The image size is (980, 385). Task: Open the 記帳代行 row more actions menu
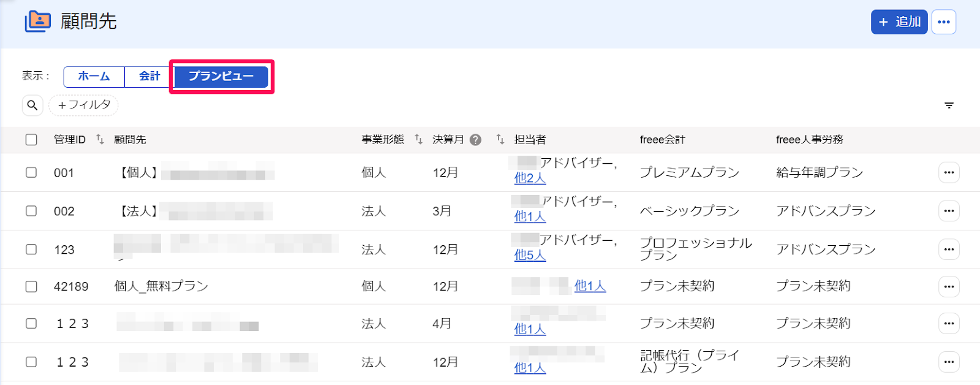pos(949,362)
